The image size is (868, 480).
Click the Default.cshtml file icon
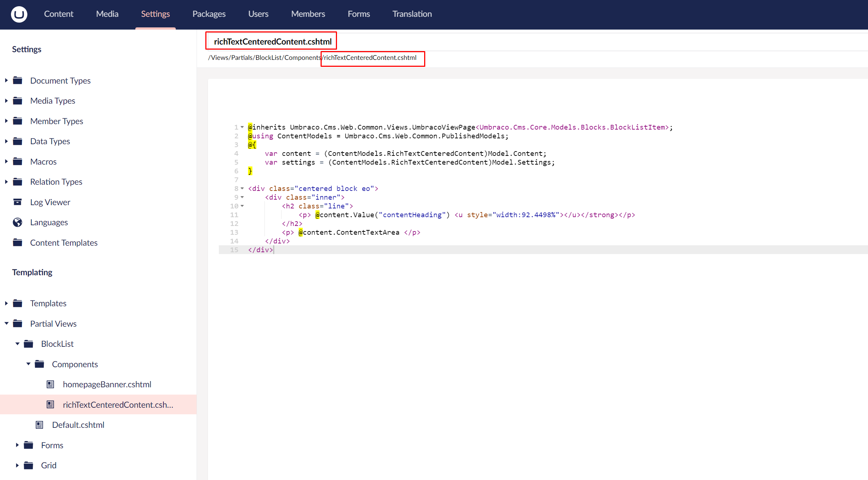click(x=39, y=425)
